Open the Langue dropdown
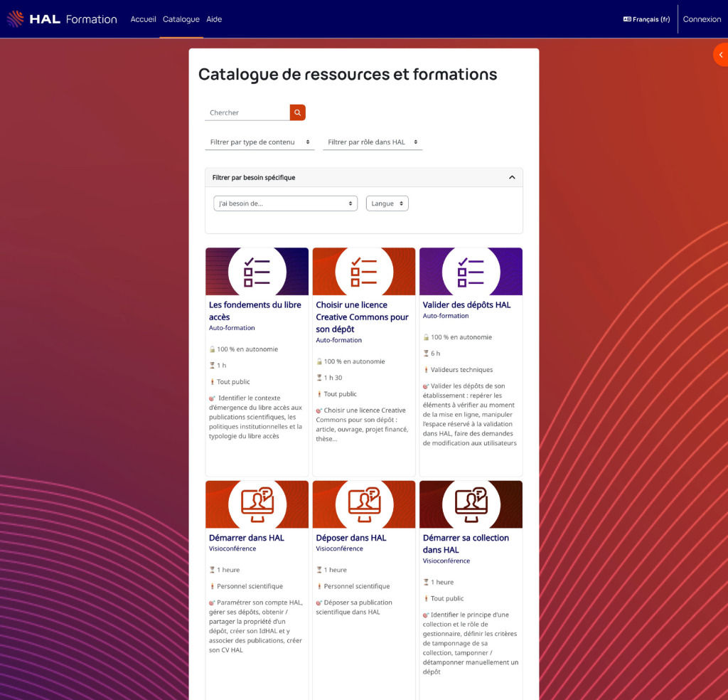 387,203
